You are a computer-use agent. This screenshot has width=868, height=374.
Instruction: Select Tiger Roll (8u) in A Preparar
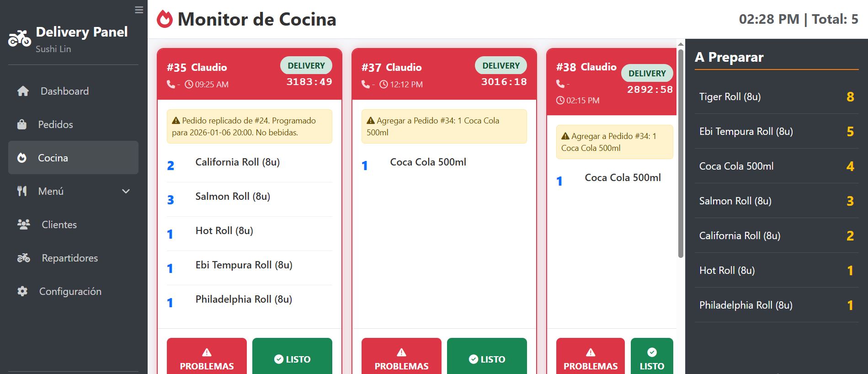coord(730,96)
